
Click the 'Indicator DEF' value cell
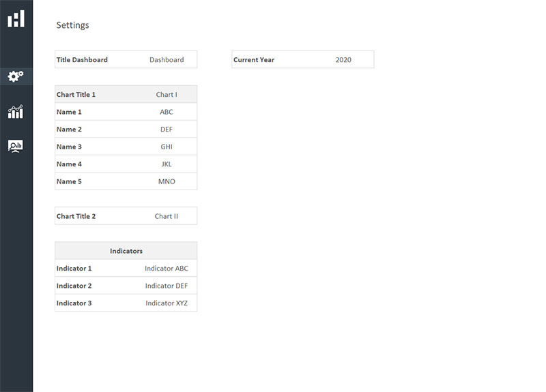point(167,286)
